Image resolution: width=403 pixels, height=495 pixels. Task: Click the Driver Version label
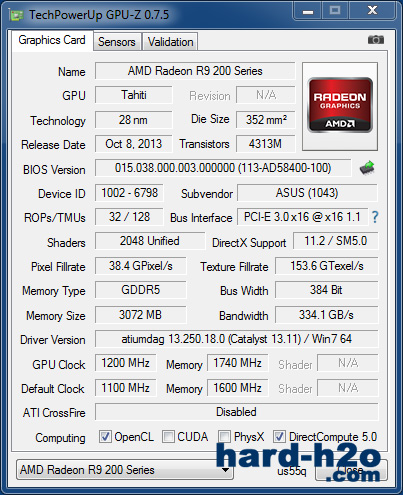point(53,340)
